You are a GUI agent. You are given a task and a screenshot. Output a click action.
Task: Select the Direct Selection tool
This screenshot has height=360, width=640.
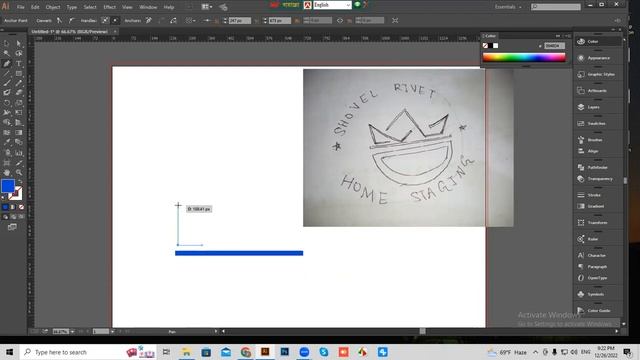coord(19,44)
